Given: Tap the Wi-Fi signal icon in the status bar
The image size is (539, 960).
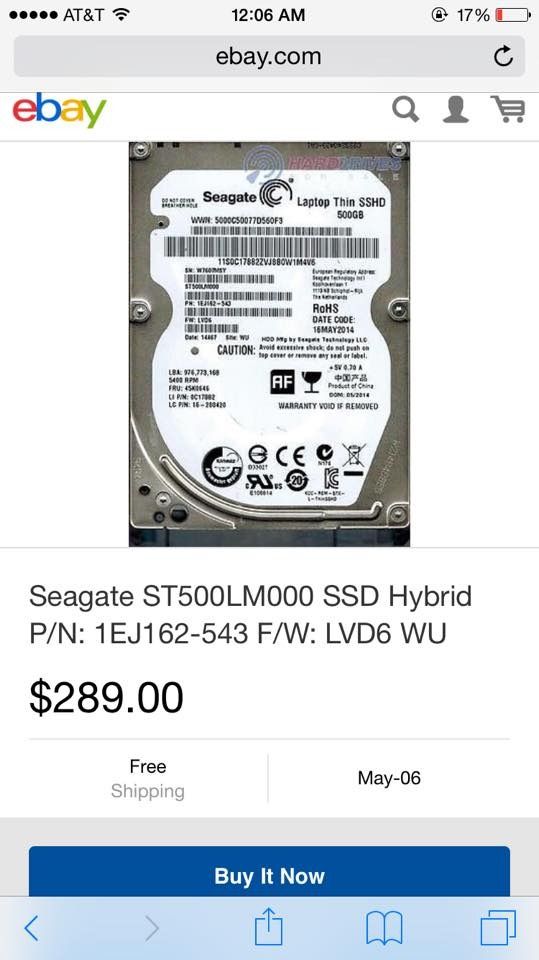Looking at the screenshot, I should point(121,15).
